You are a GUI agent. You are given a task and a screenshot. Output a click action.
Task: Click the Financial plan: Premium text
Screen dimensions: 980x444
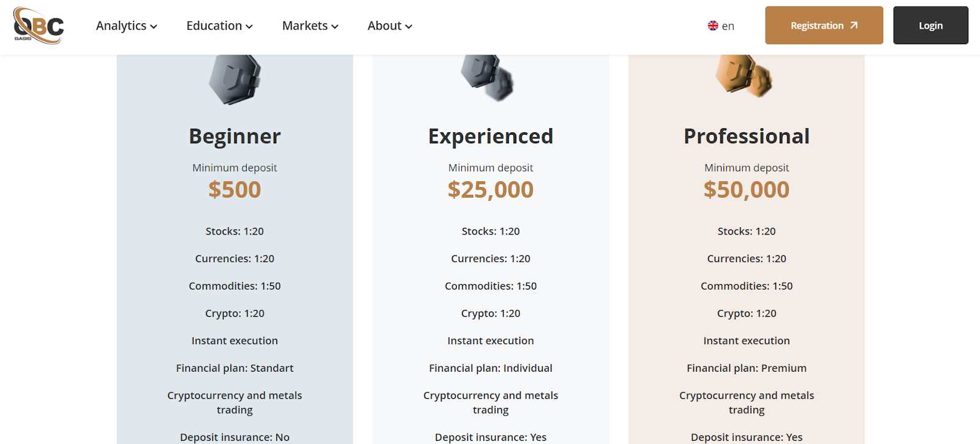[x=747, y=368]
